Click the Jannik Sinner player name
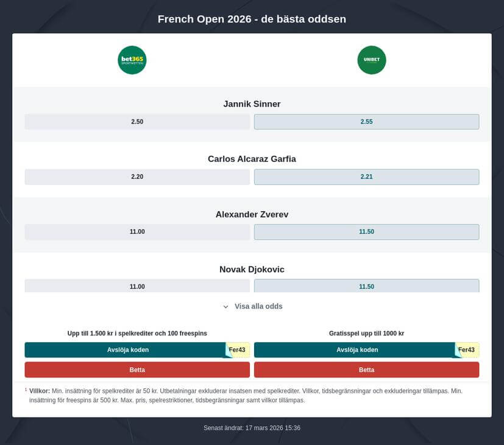This screenshot has height=445, width=504. [252, 104]
